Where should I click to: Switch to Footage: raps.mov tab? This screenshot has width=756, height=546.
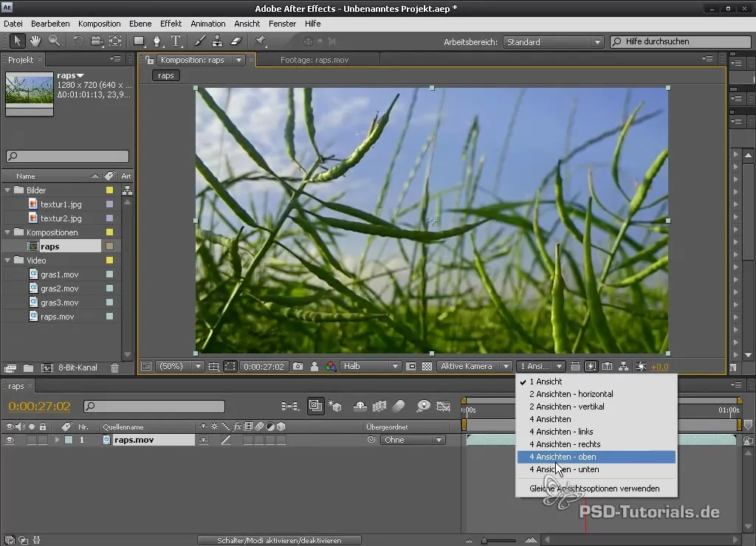[x=315, y=60]
